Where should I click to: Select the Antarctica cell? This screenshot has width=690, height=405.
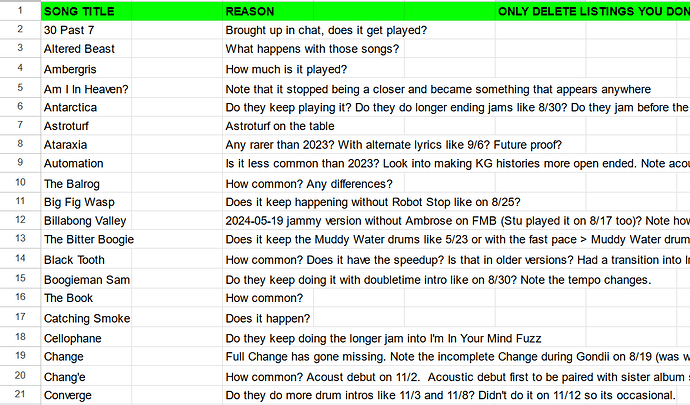tap(86, 107)
